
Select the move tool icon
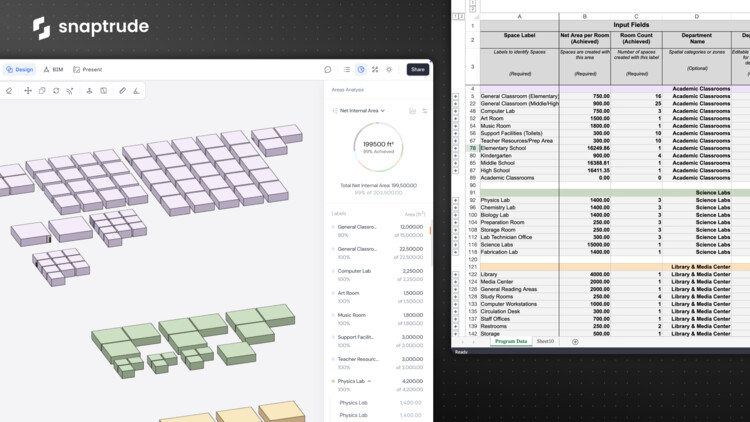(x=28, y=90)
